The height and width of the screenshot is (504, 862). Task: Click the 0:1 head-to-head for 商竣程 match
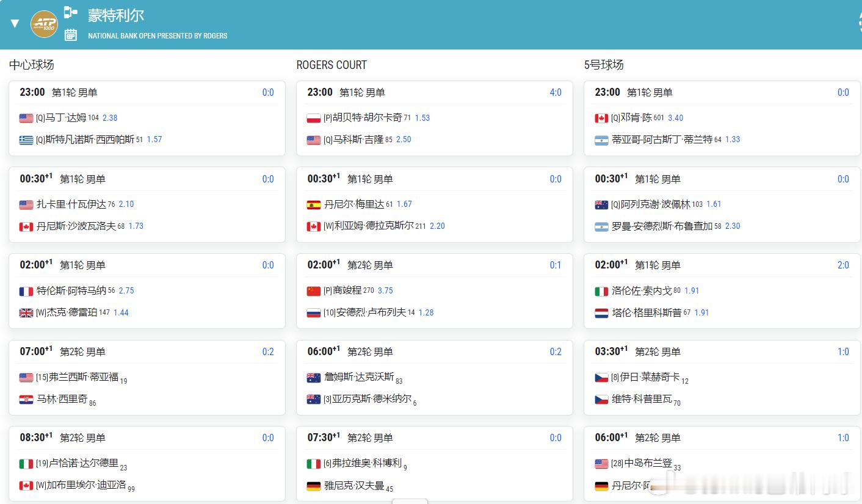556,265
